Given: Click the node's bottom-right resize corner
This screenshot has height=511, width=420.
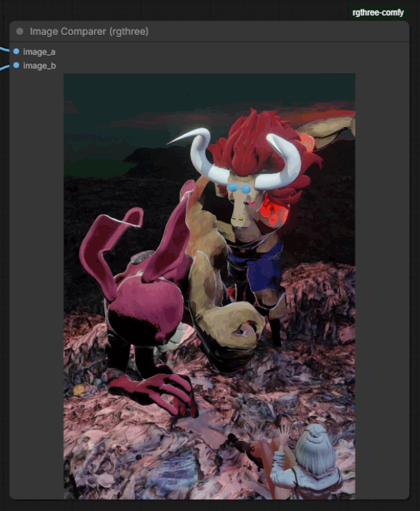Looking at the screenshot, I should (x=406, y=496).
